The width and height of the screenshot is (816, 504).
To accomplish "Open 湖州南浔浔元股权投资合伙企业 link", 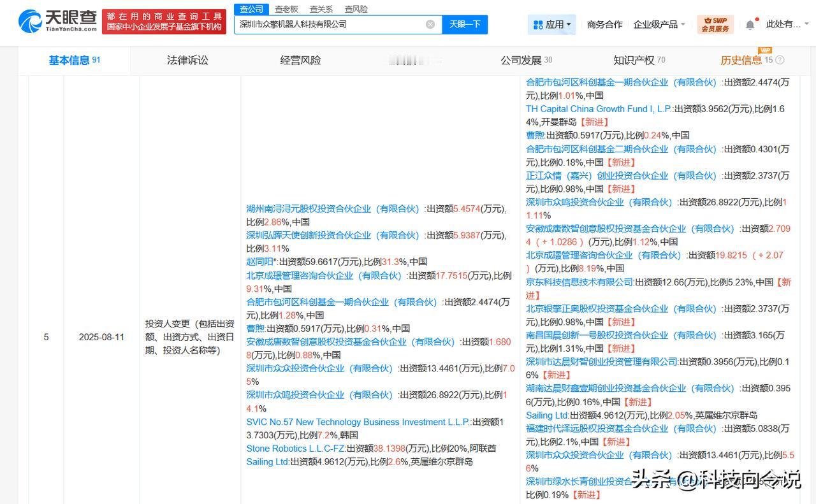I will pyautogui.click(x=333, y=209).
